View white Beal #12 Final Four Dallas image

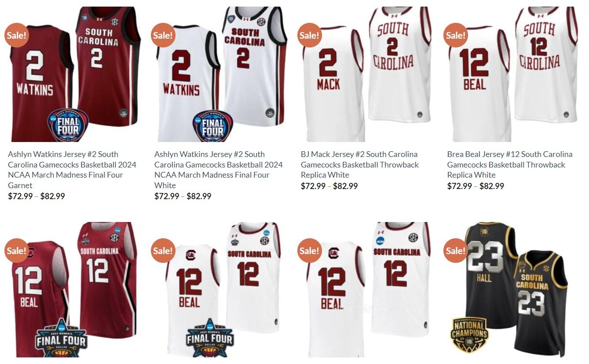click(x=220, y=289)
